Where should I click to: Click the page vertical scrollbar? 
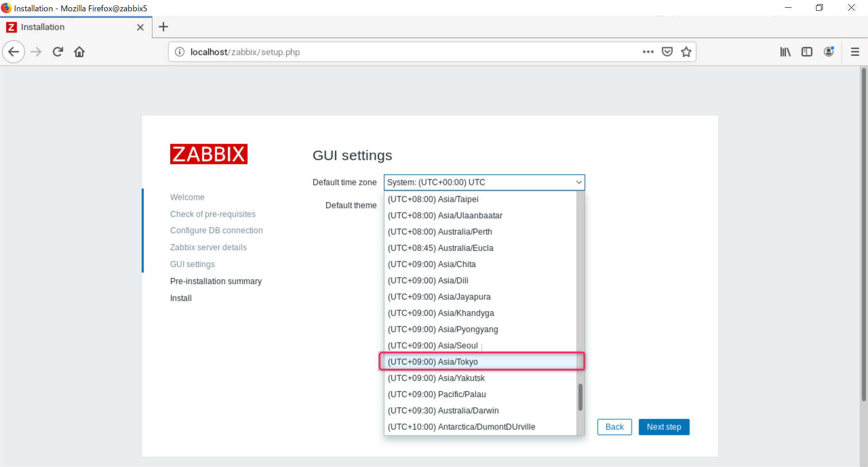pyautogui.click(x=863, y=234)
